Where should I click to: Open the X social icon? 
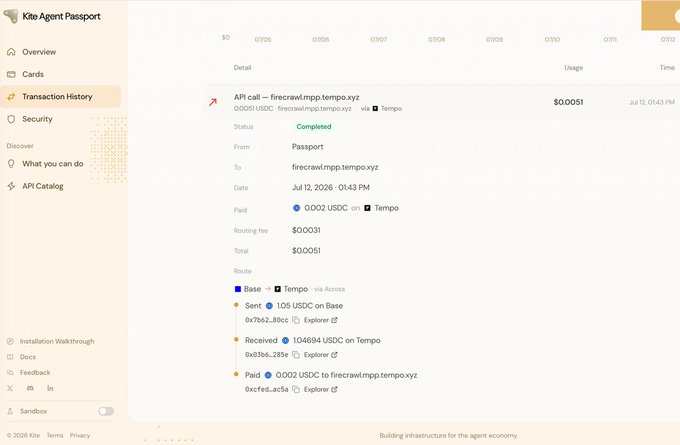point(10,388)
